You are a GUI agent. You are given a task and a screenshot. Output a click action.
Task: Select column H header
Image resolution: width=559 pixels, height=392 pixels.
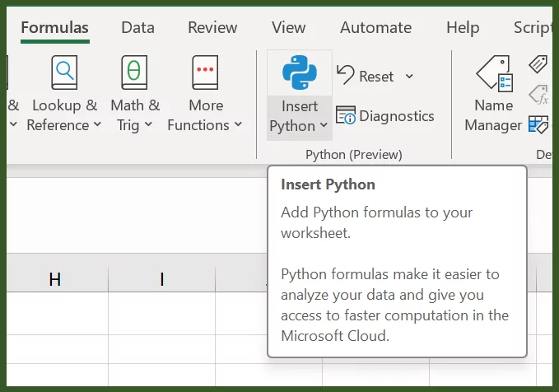55,279
